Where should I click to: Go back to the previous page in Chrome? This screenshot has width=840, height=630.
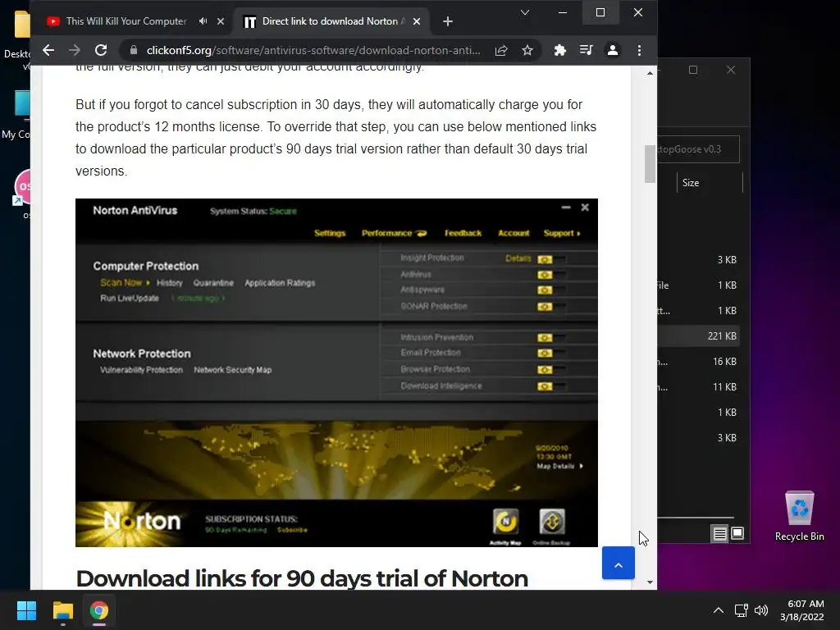point(48,50)
